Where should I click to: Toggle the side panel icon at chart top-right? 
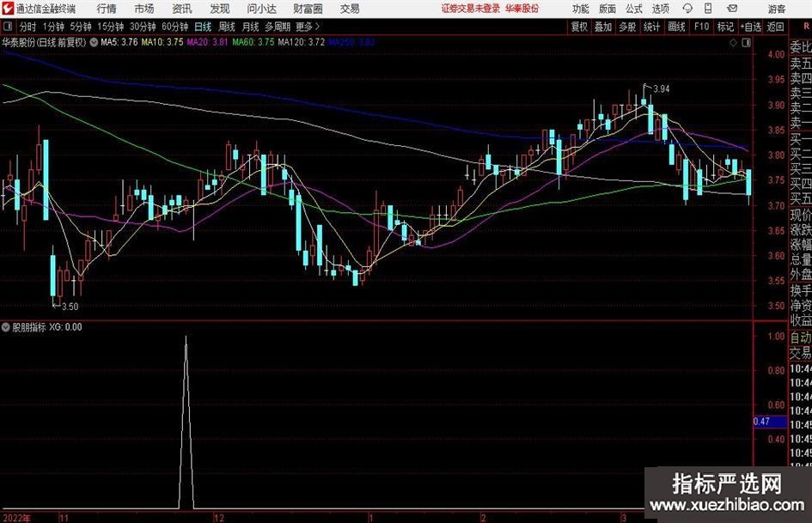(746, 43)
